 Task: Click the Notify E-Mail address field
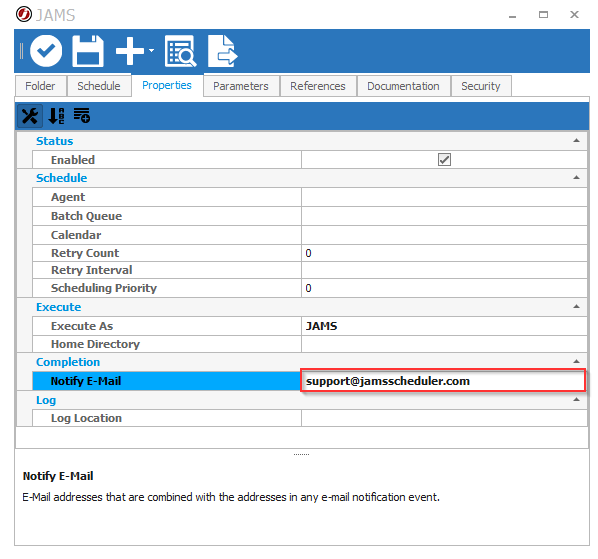point(443,381)
